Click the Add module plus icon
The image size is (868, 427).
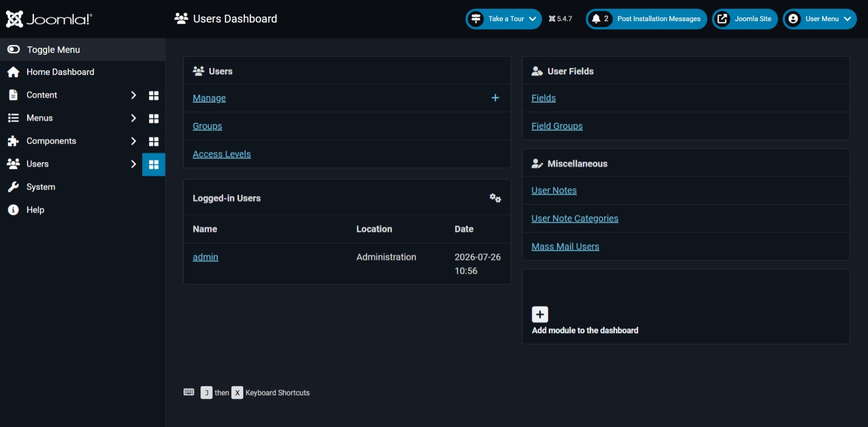coord(540,314)
